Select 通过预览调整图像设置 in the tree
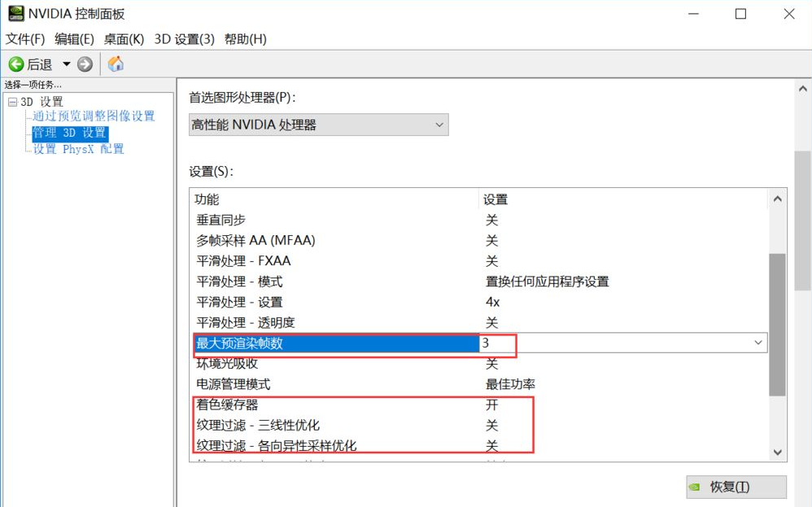This screenshot has height=507, width=812. tap(94, 116)
